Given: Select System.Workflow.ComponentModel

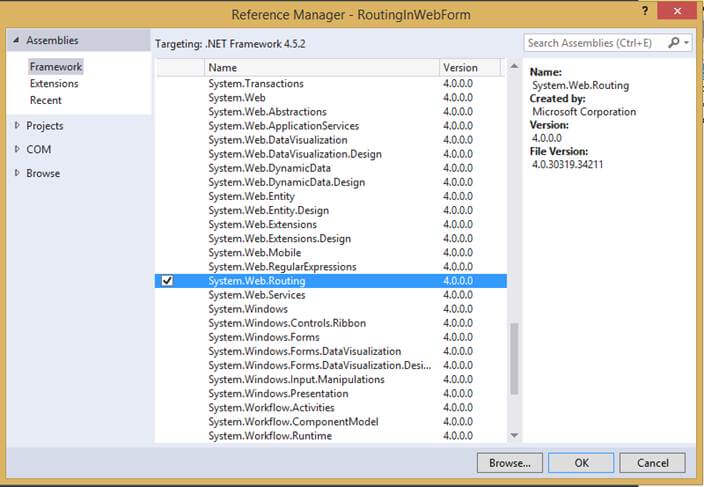Looking at the screenshot, I should tap(331, 422).
